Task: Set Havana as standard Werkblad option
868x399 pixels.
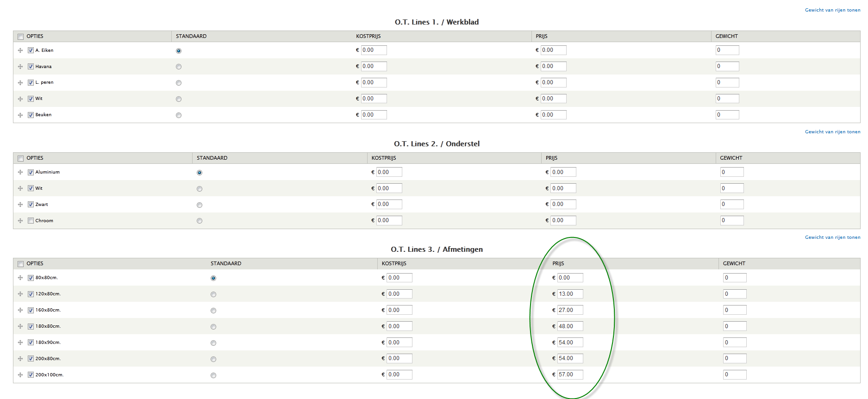Action: click(x=179, y=67)
